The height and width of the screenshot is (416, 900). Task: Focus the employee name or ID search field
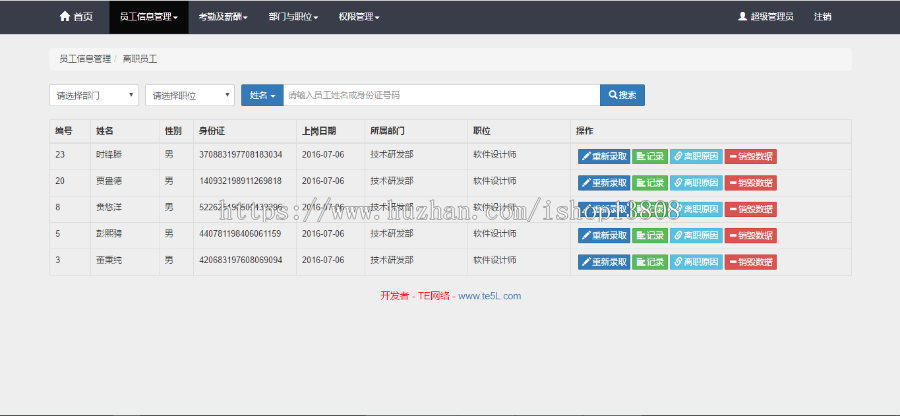click(x=441, y=95)
